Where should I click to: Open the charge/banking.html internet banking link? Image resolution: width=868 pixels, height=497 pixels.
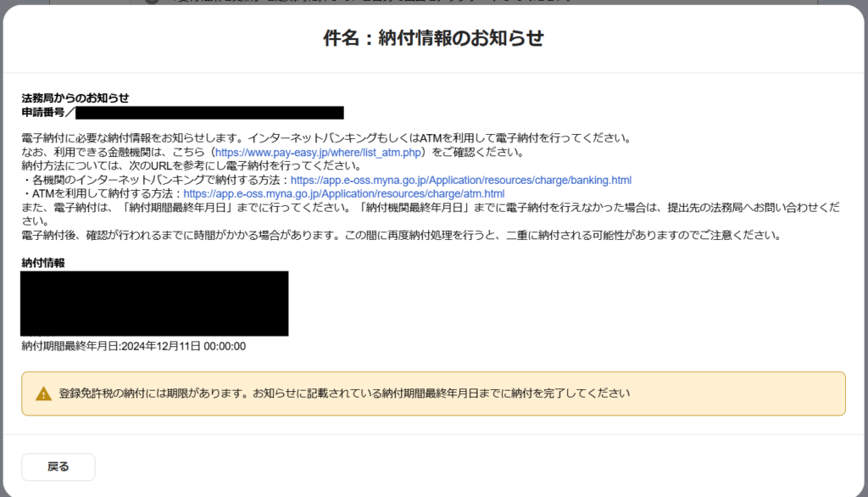460,180
